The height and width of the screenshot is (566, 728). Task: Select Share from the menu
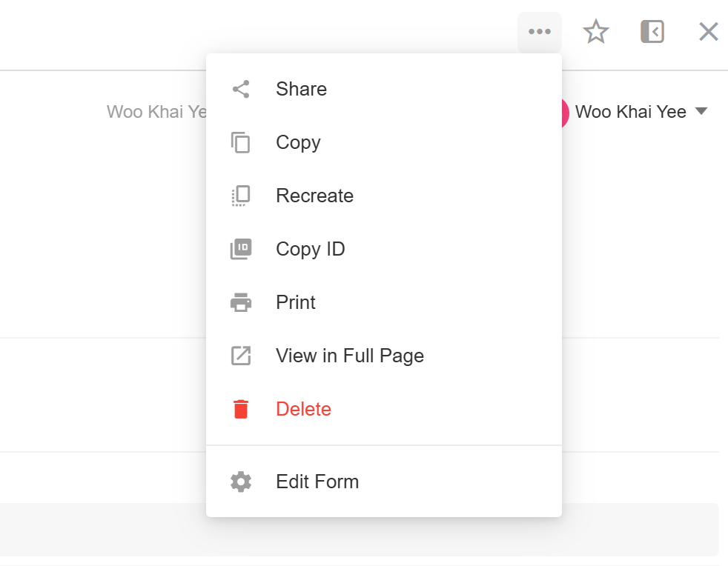[x=301, y=90]
